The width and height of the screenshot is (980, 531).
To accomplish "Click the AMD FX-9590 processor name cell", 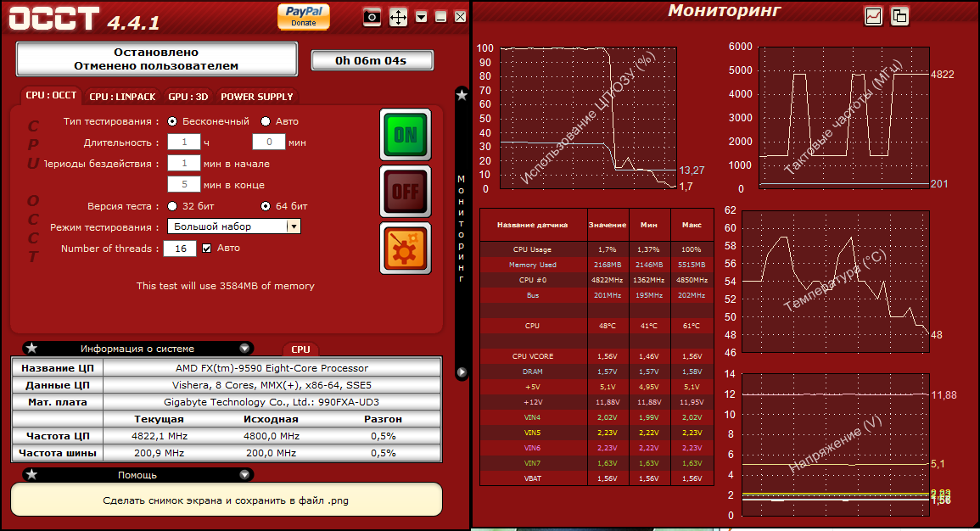I will point(272,368).
